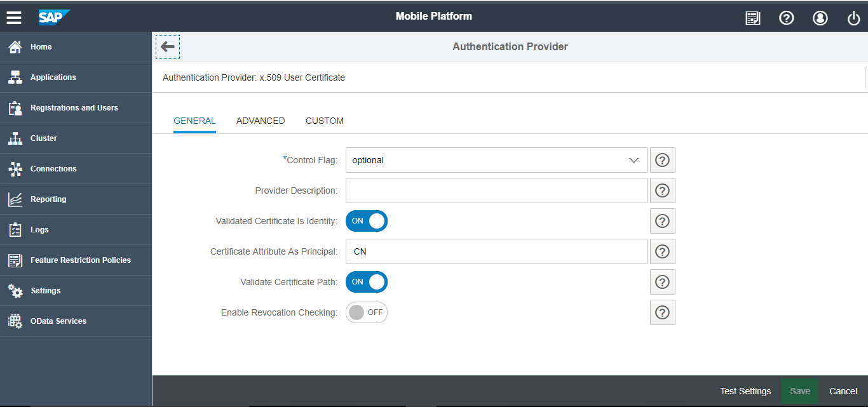Switch to the ADVANCED tab

point(261,121)
